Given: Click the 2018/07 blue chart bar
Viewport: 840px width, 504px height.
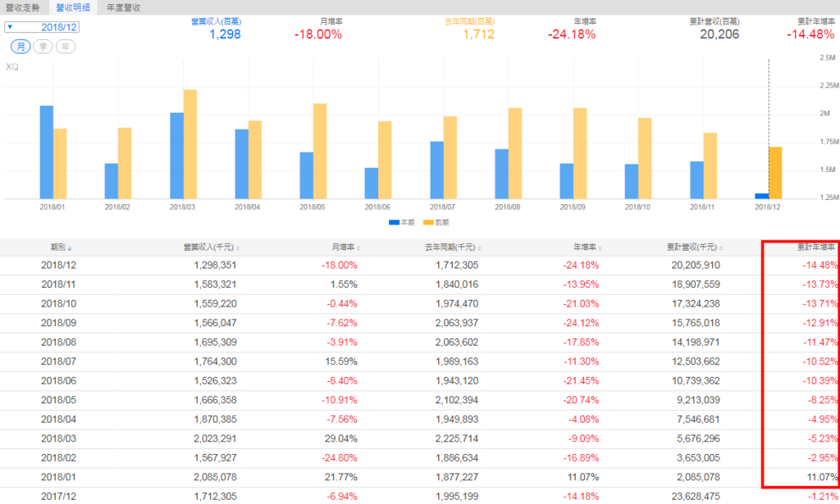Looking at the screenshot, I should click(436, 170).
